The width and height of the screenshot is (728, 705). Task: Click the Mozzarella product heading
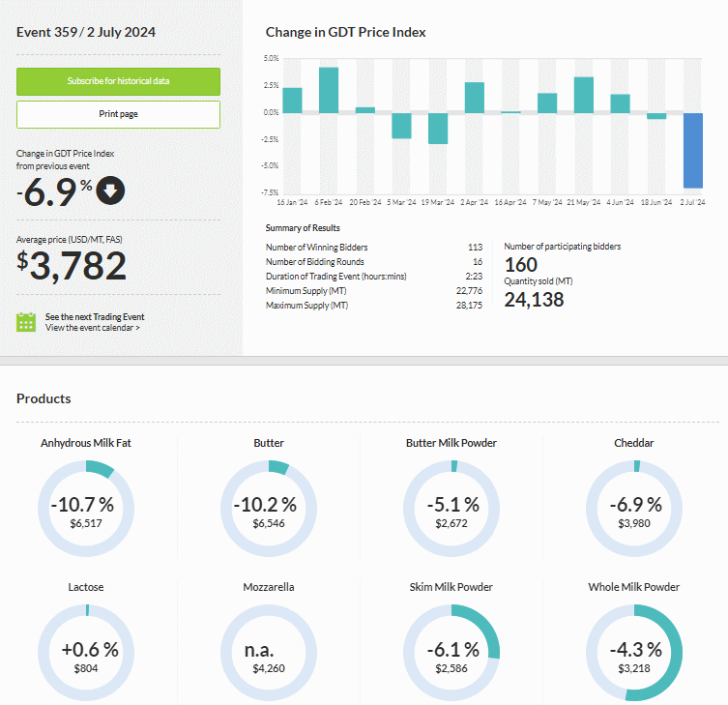269,587
